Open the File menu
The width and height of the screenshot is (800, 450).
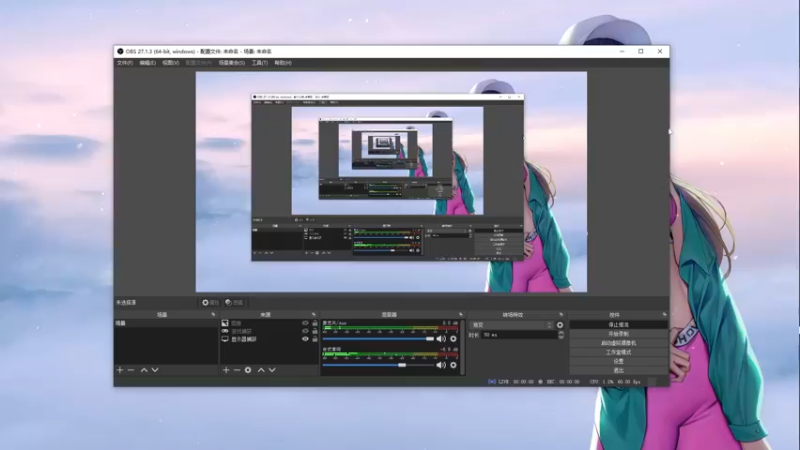124,63
